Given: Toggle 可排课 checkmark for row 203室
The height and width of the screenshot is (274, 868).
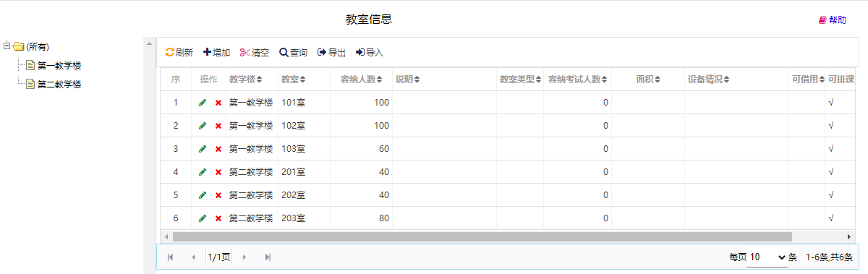Looking at the screenshot, I should (x=831, y=218).
